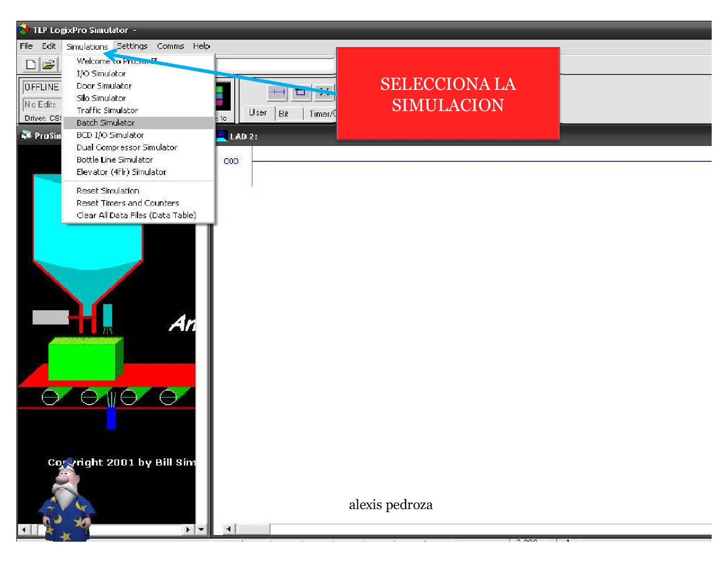Click the TLP LogixPro Simulator title bar icon
The image size is (728, 562).
tap(23, 30)
